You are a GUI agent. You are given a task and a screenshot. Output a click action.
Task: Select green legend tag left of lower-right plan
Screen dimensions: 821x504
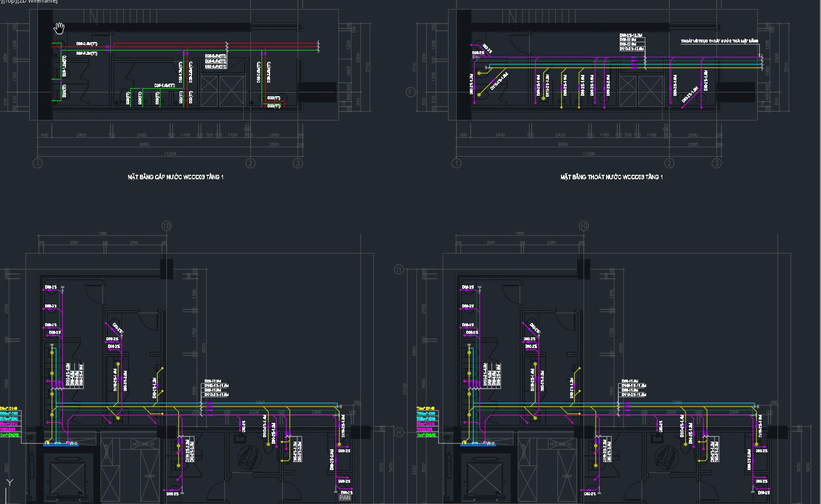click(x=428, y=435)
